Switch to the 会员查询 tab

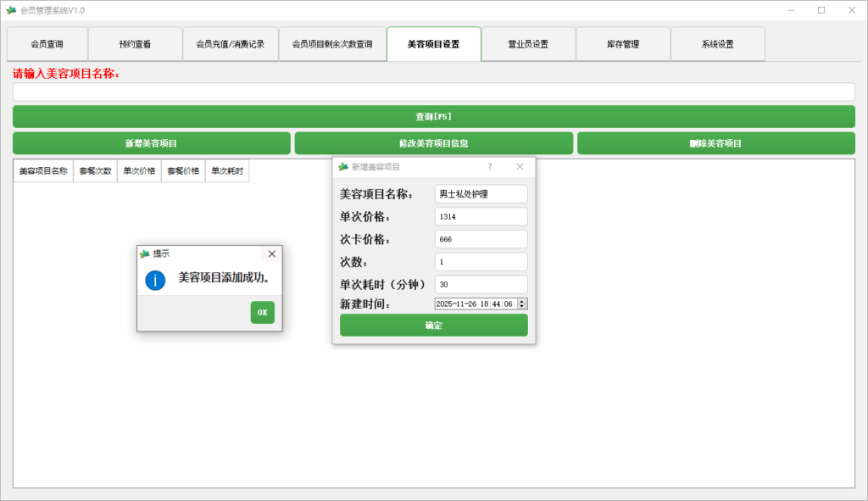pos(47,43)
